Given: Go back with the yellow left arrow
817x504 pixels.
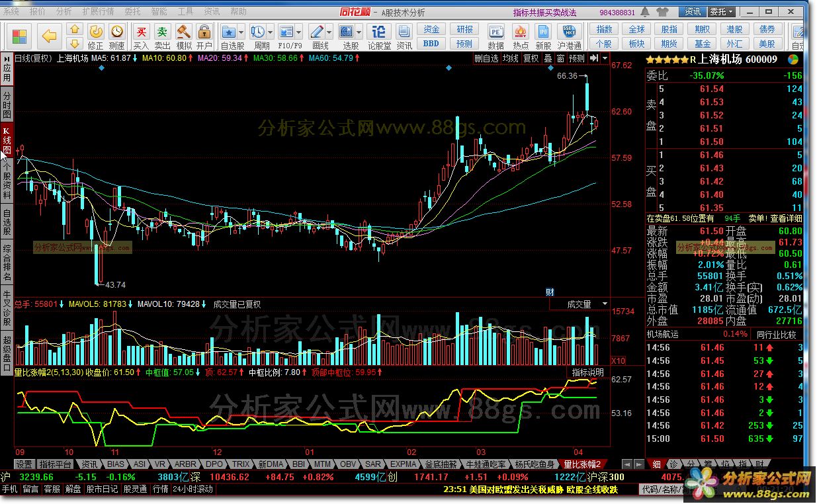Looking at the screenshot, I should [x=49, y=36].
